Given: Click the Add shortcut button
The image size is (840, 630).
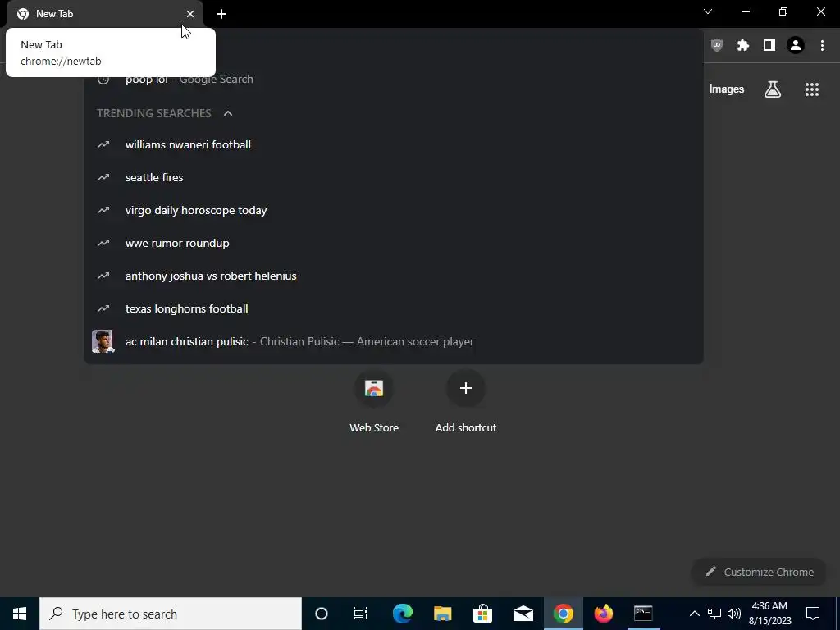Looking at the screenshot, I should (466, 400).
